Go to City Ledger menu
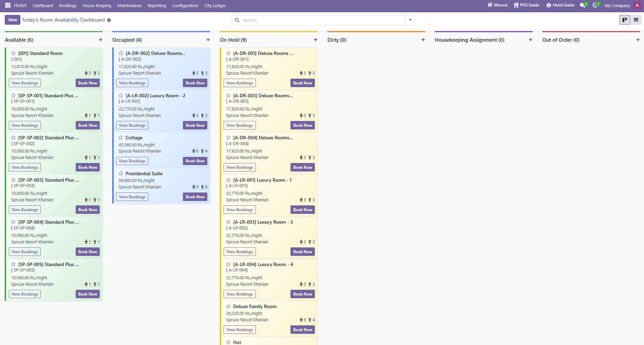The image size is (644, 345). pyautogui.click(x=215, y=5)
